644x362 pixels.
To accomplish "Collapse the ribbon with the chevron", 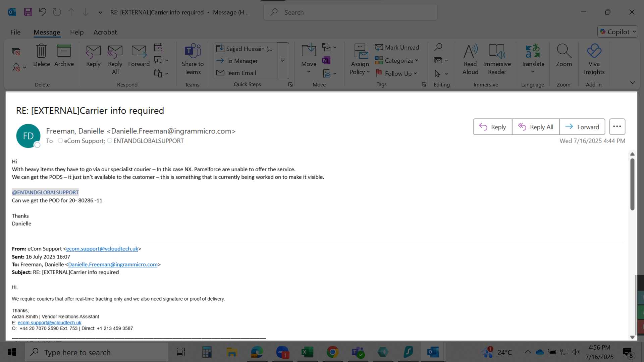I will coord(632,82).
